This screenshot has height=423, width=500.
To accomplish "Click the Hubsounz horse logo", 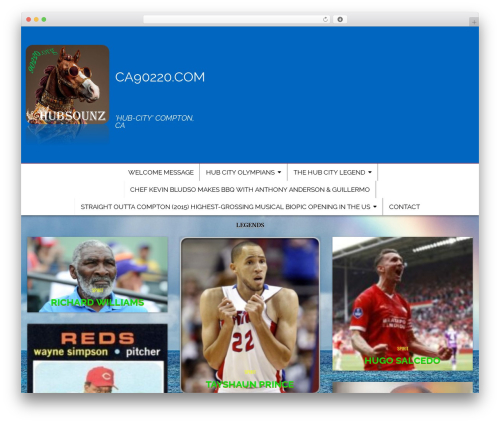I will [68, 85].
